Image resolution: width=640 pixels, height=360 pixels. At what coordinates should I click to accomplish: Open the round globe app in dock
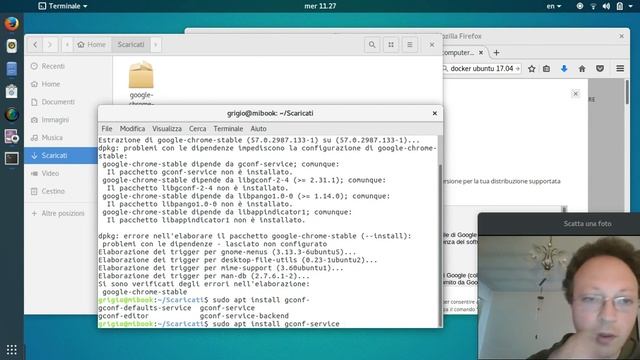[x=11, y=114]
